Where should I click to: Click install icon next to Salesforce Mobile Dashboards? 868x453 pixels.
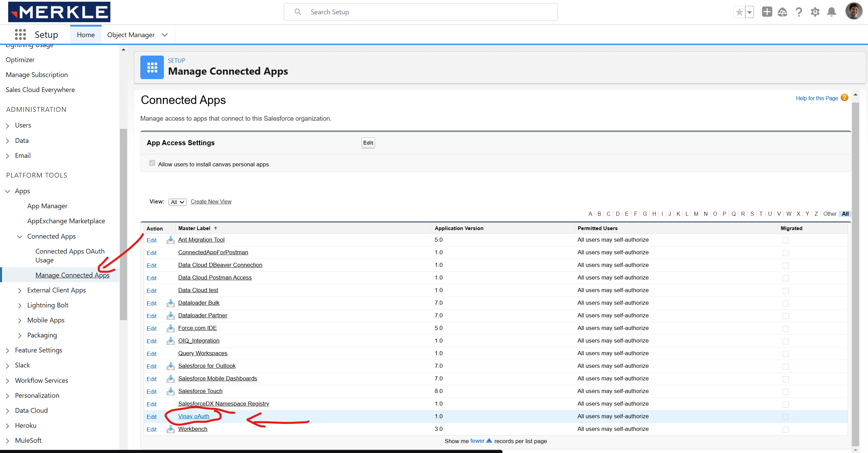pyautogui.click(x=171, y=379)
